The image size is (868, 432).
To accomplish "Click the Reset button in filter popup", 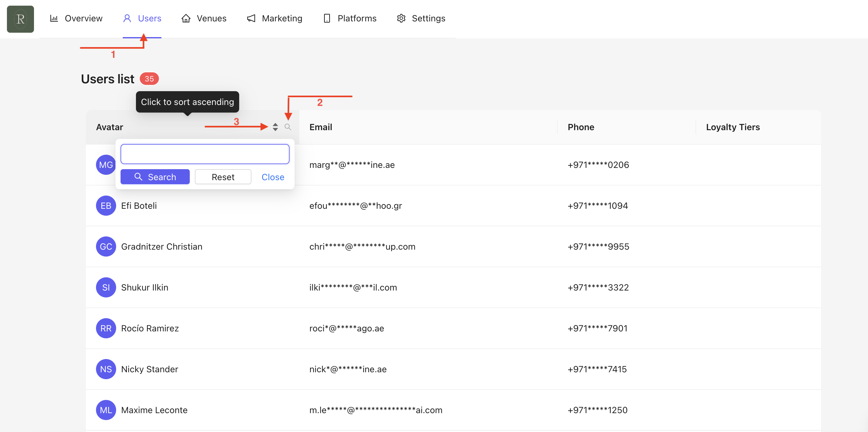I will point(223,177).
